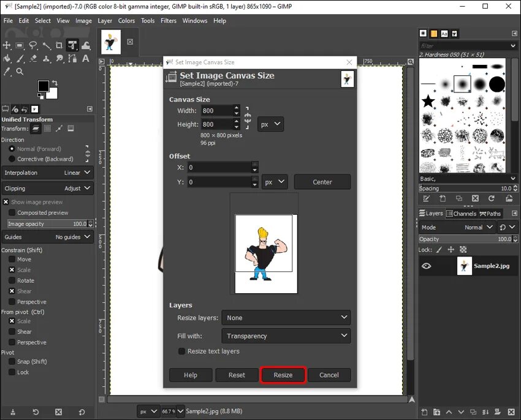Select the Free Select lasso tool

pos(33,45)
